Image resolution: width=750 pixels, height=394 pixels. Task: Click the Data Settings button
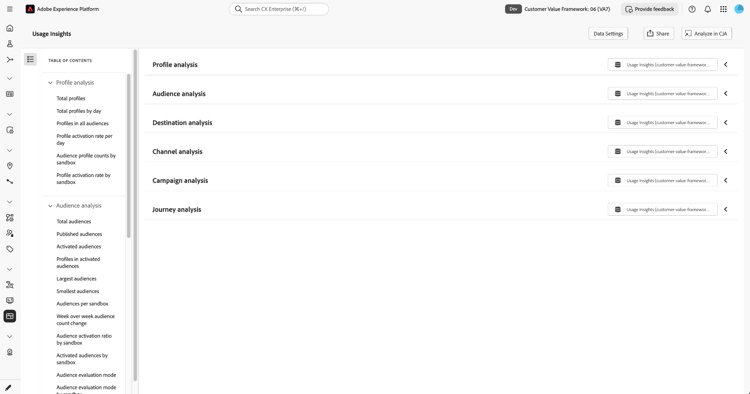608,33
